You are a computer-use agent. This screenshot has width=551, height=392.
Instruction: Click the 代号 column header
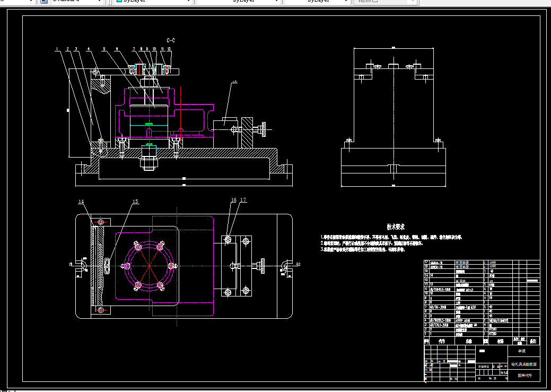coord(442,341)
